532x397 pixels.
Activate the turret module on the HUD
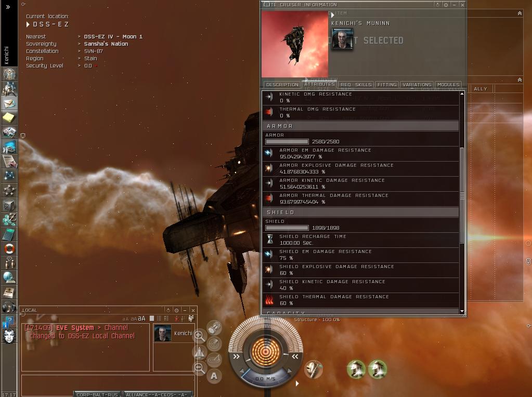point(314,369)
